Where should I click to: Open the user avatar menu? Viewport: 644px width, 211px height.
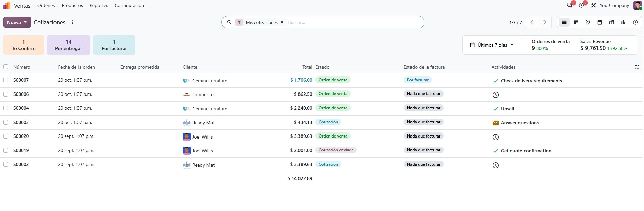(x=637, y=5)
